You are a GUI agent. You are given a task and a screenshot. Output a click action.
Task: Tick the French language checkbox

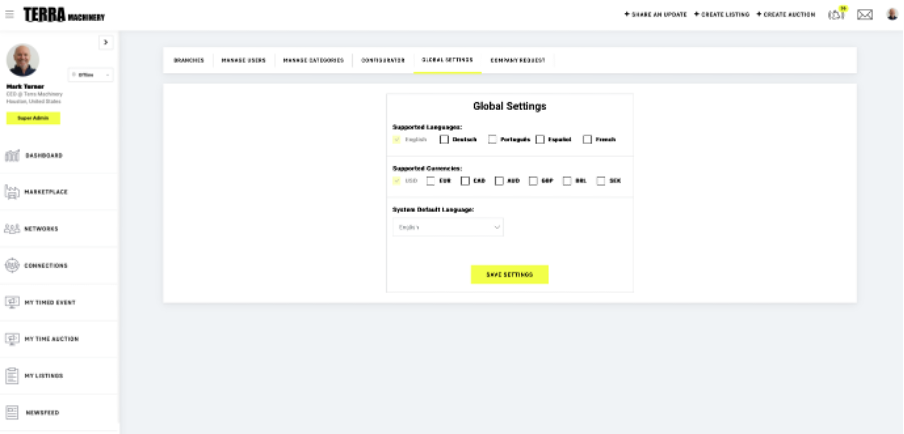tap(588, 139)
